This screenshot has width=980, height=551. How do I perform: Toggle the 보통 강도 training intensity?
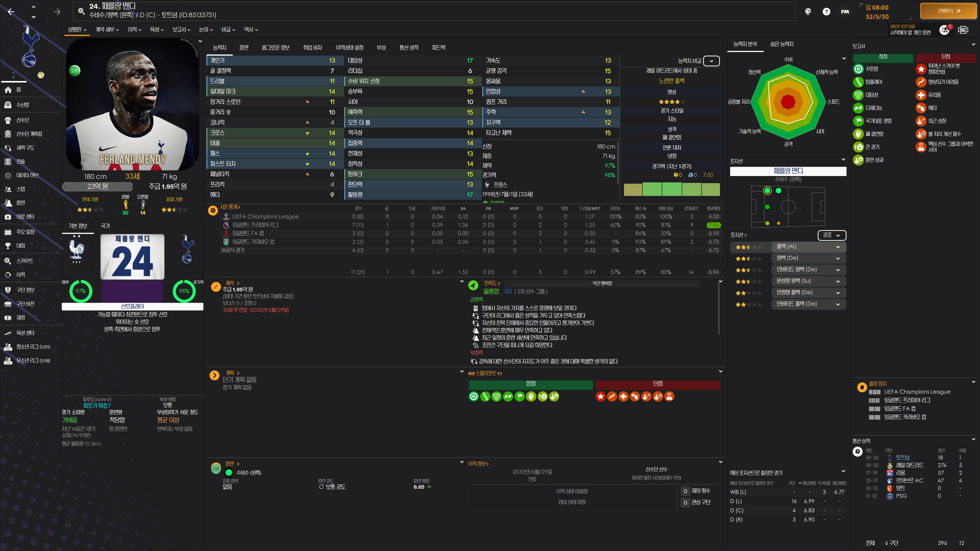pyautogui.click(x=332, y=487)
